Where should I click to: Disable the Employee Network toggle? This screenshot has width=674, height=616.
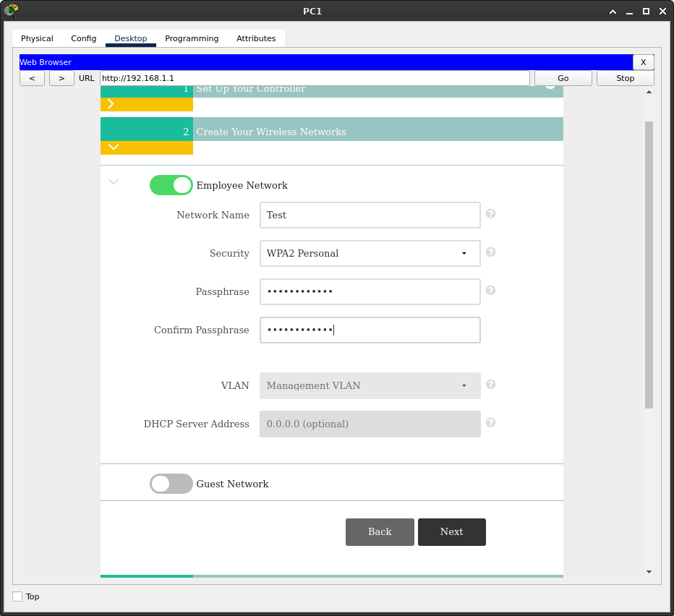click(x=171, y=185)
